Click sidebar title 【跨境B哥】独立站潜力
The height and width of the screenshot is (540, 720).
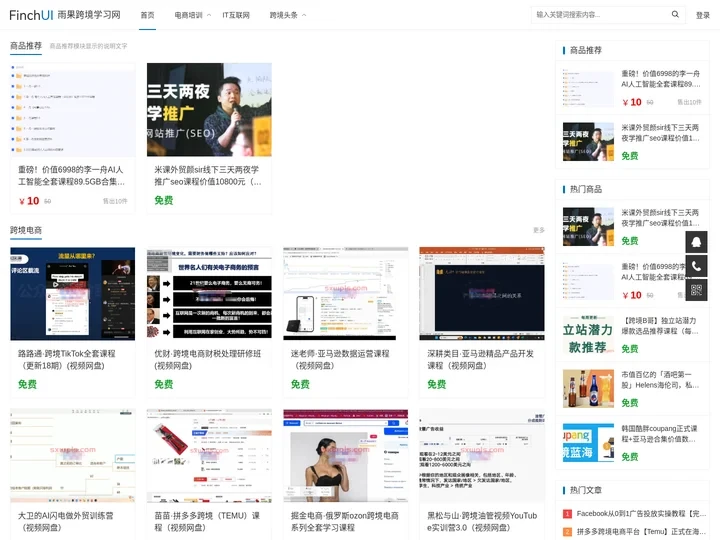point(659,326)
